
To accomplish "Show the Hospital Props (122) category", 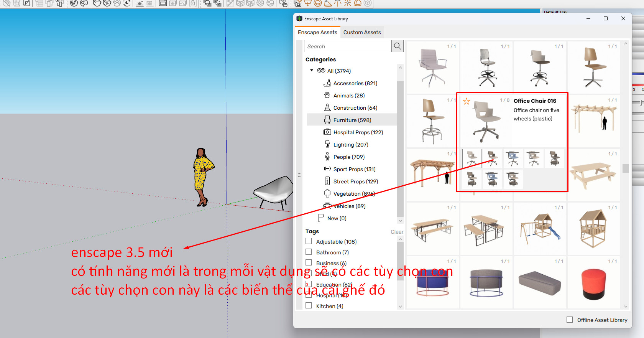I will (x=352, y=132).
